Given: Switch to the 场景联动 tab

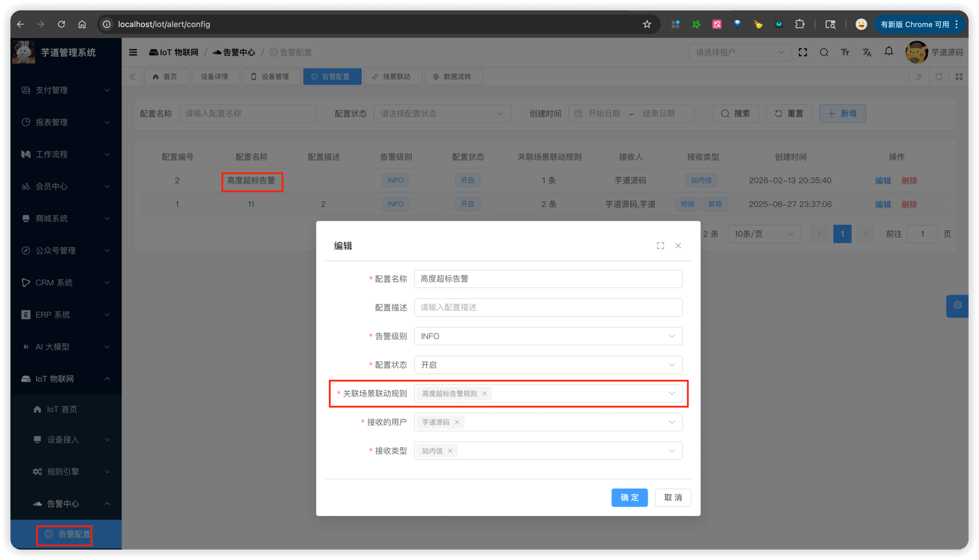Looking at the screenshot, I should point(393,76).
